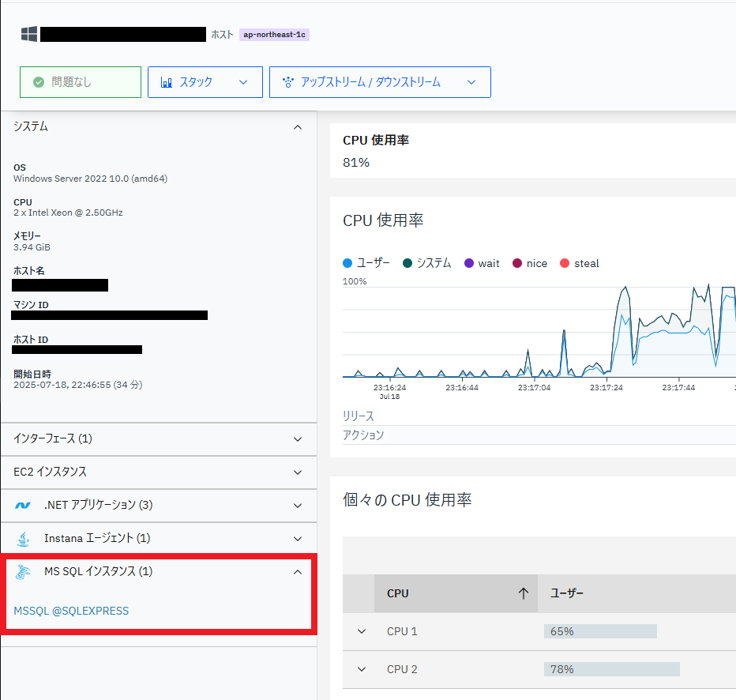Click the Instana agent Java icon
This screenshot has width=736, height=700.
(23, 539)
